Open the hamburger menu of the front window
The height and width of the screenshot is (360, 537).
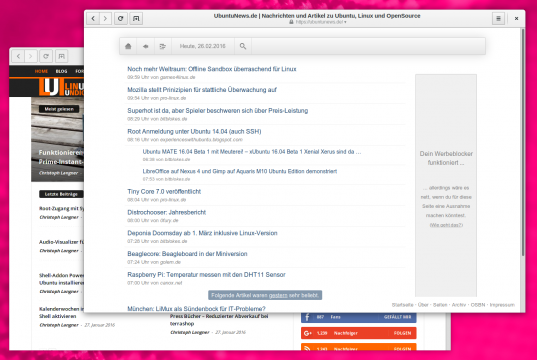(x=498, y=18)
